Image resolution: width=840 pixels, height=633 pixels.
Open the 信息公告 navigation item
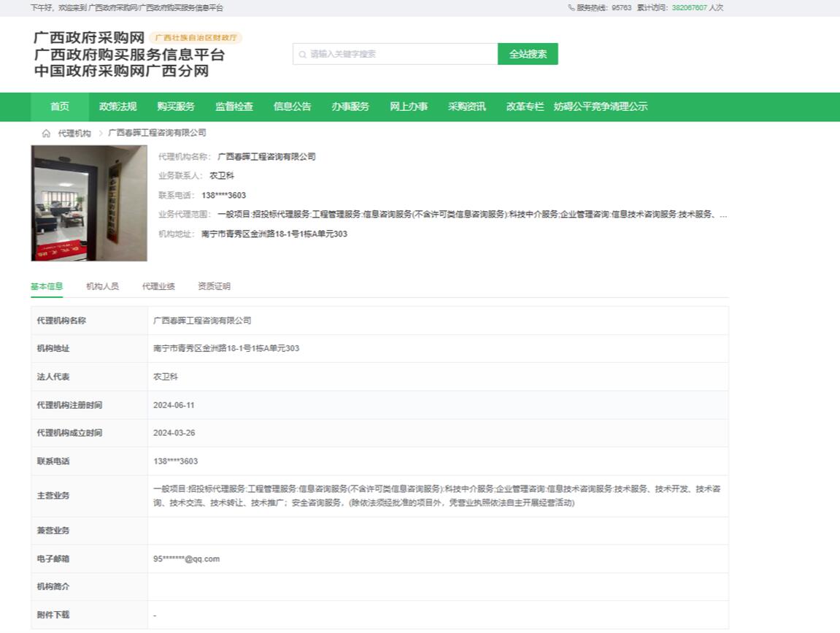(292, 107)
